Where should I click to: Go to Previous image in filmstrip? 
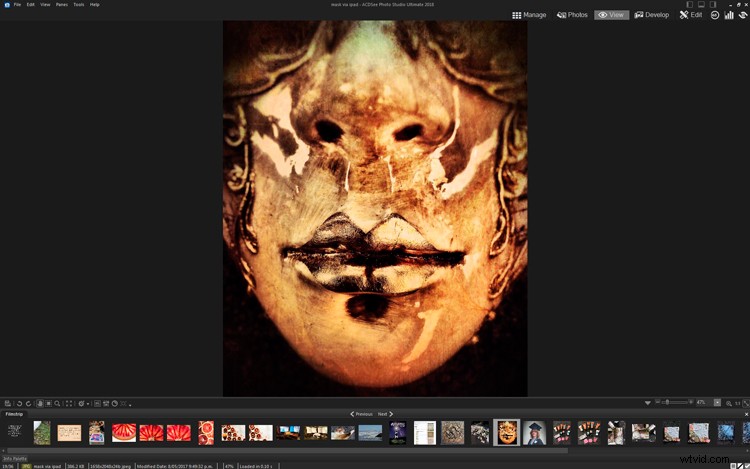coord(360,413)
